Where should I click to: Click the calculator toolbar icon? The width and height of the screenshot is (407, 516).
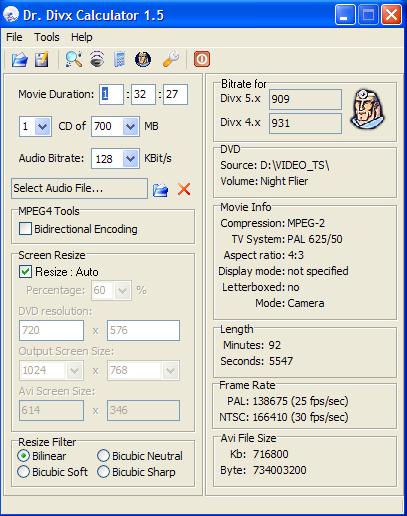(x=120, y=60)
